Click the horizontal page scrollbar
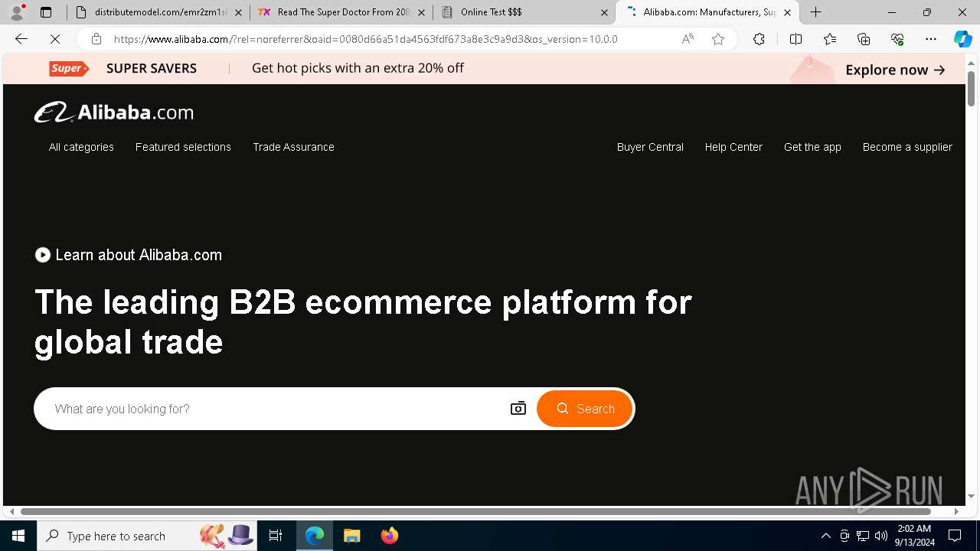Viewport: 980px width, 551px height. 475,511
